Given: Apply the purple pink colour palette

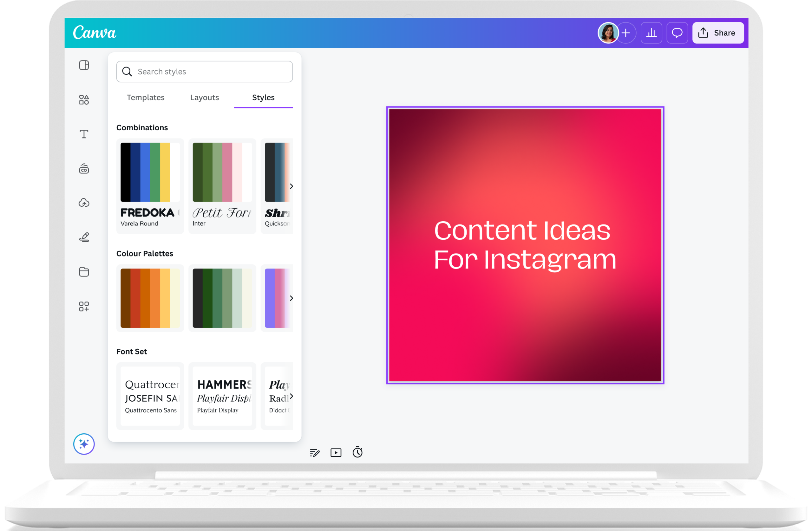Looking at the screenshot, I should [277, 298].
